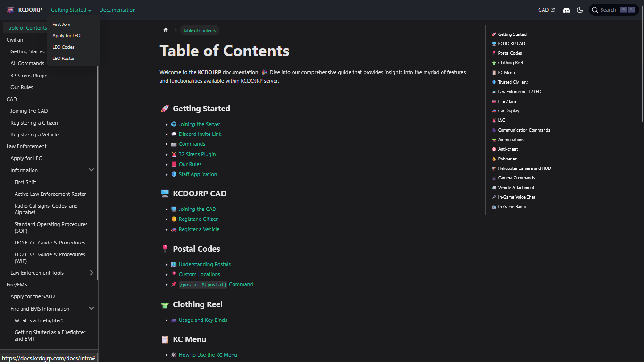Click the magnifying glass in the search bar

coord(595,9)
